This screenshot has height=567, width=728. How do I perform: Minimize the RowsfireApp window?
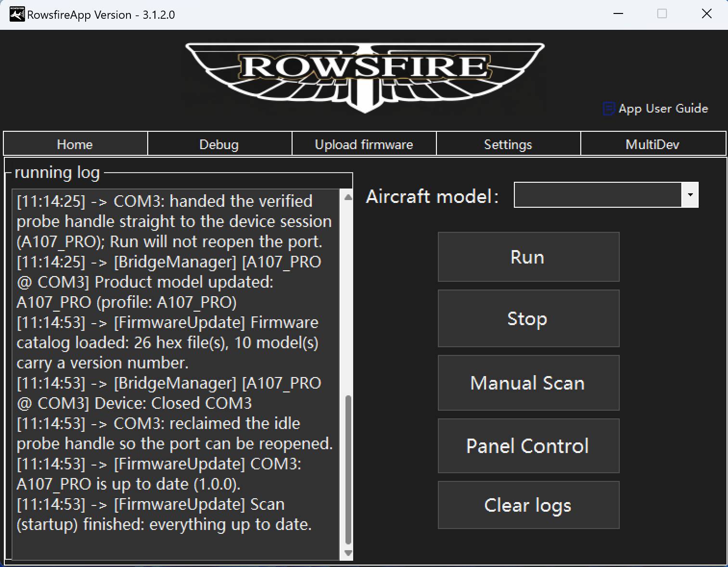[618, 14]
